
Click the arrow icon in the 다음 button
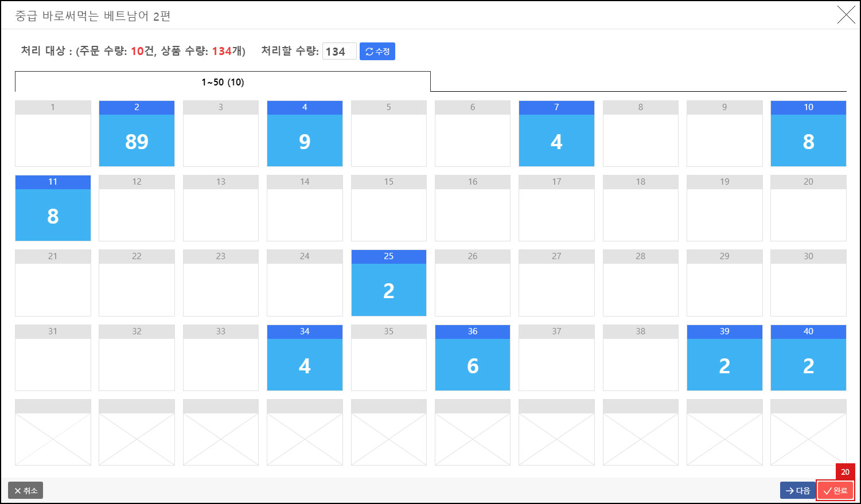(790, 490)
